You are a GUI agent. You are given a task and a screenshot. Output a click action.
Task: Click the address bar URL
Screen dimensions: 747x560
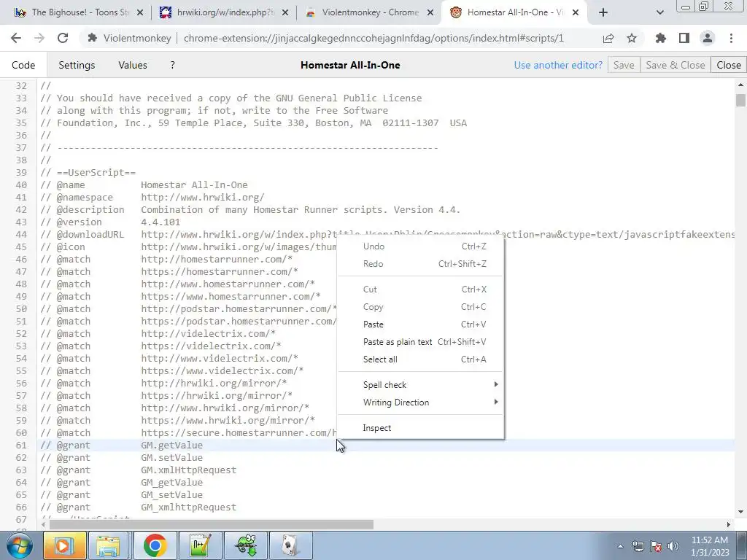373,38
